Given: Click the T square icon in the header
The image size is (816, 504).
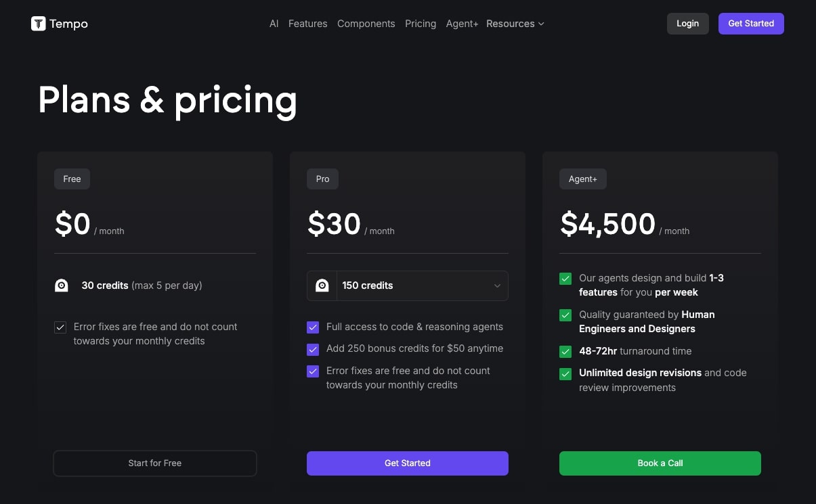Looking at the screenshot, I should [39, 24].
